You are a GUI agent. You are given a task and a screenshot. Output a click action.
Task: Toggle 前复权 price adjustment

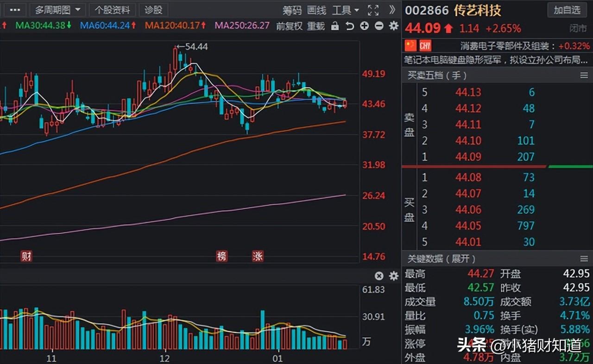coord(290,26)
